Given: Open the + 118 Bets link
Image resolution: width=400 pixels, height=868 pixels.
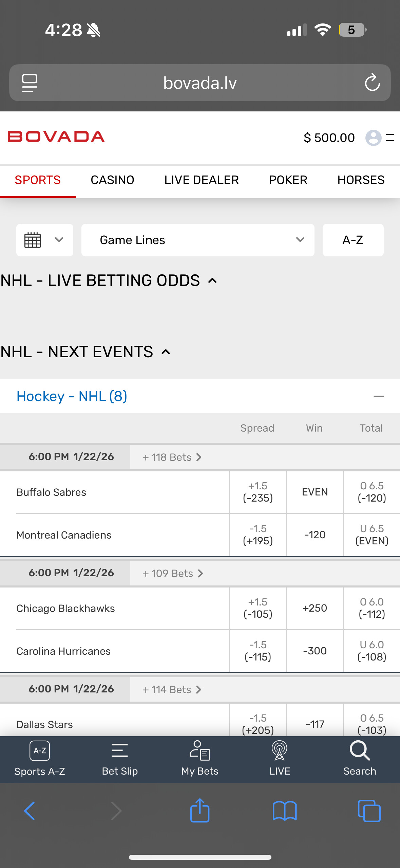Looking at the screenshot, I should 172,457.
